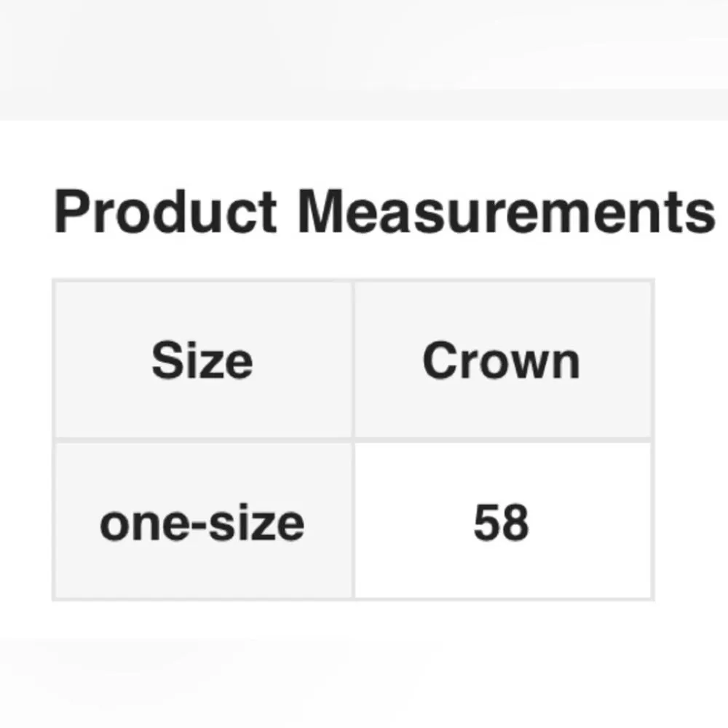Image resolution: width=728 pixels, height=728 pixels.
Task: Select the word Measurements in the heading
Action: pos(506,212)
